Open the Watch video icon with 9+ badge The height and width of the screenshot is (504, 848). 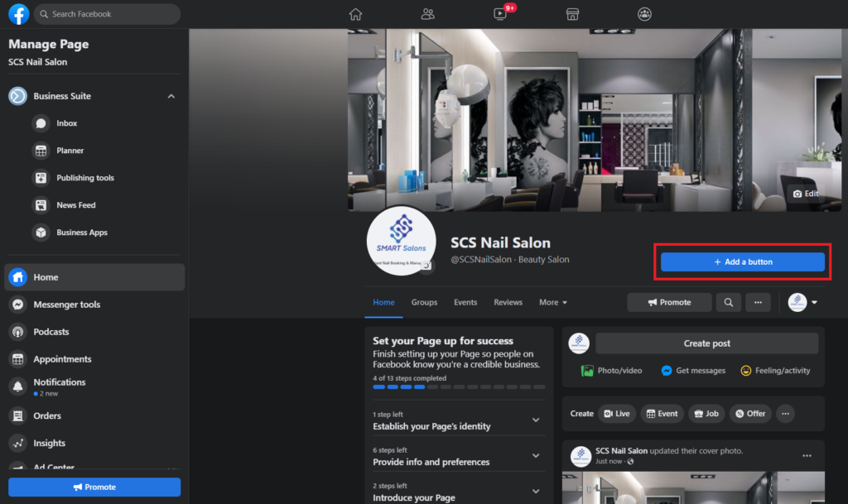click(500, 14)
